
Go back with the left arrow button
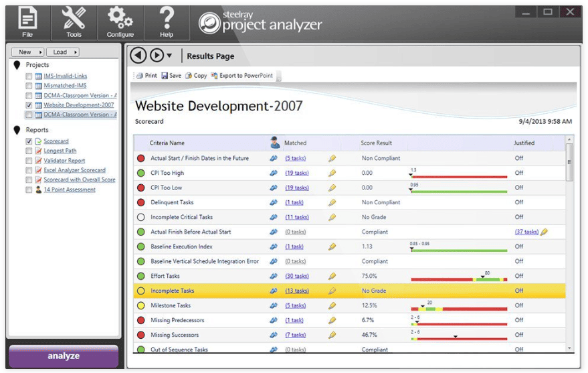pyautogui.click(x=138, y=56)
